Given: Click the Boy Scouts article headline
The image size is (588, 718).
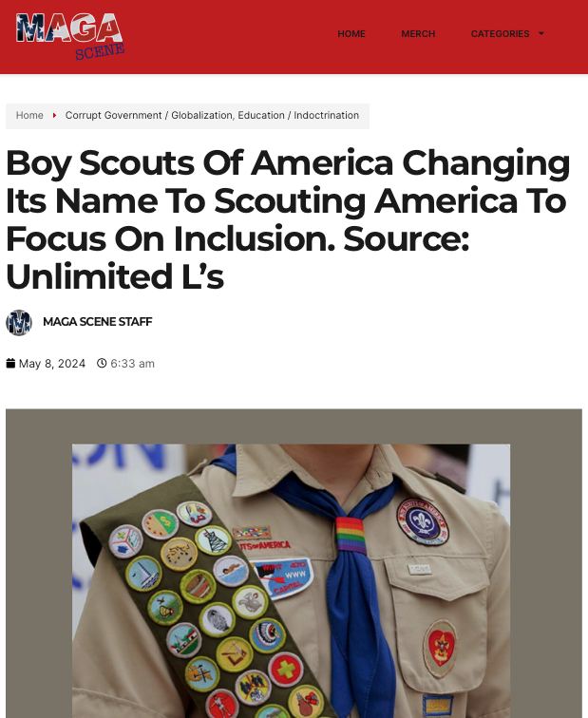Looking at the screenshot, I should pyautogui.click(x=288, y=219).
